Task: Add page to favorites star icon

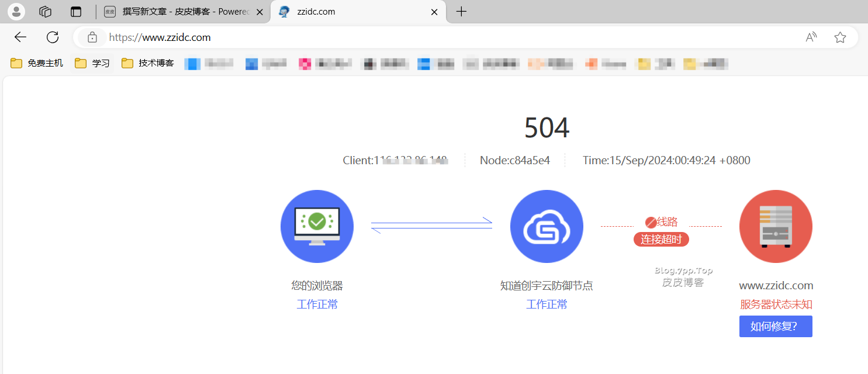Action: click(x=840, y=37)
